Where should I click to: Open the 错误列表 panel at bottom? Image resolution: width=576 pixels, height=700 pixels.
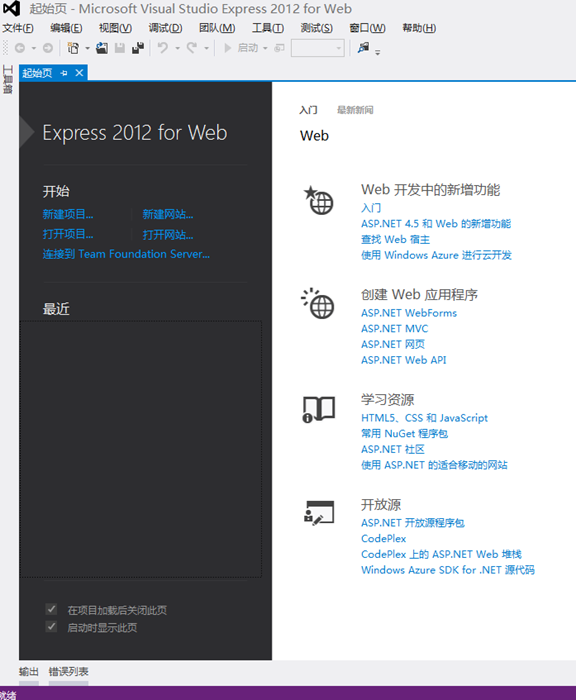(x=68, y=671)
